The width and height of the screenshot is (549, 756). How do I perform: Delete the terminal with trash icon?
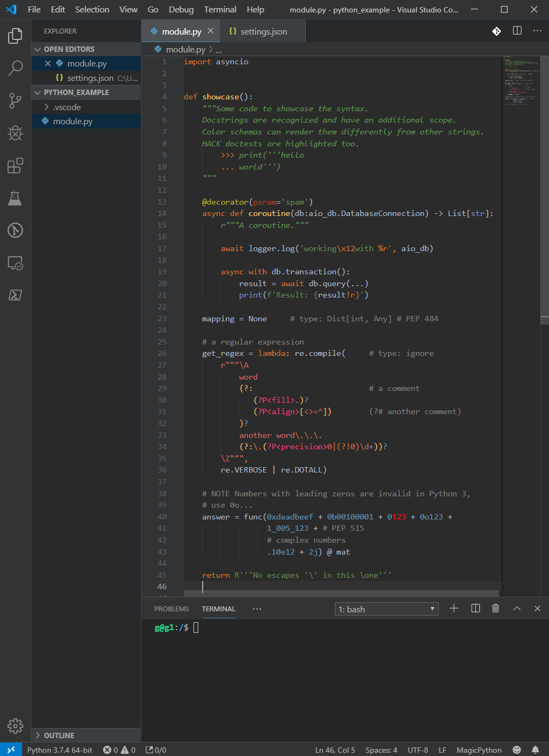point(496,609)
